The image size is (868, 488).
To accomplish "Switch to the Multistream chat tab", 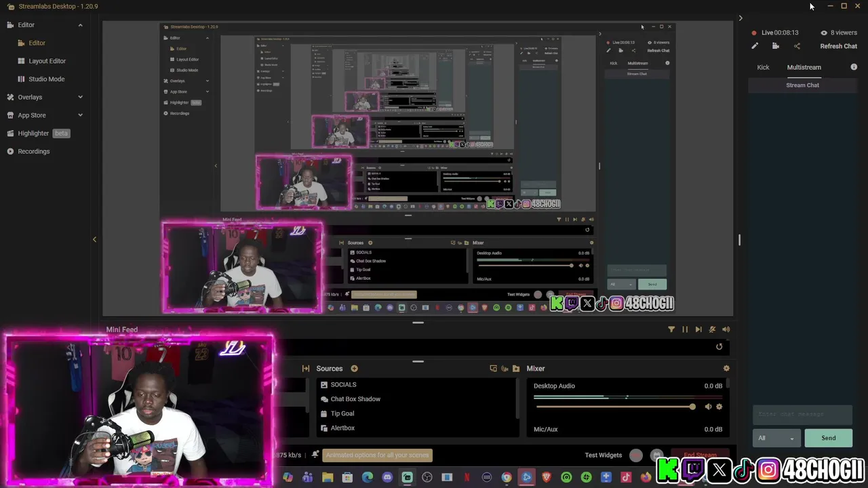I will [804, 67].
